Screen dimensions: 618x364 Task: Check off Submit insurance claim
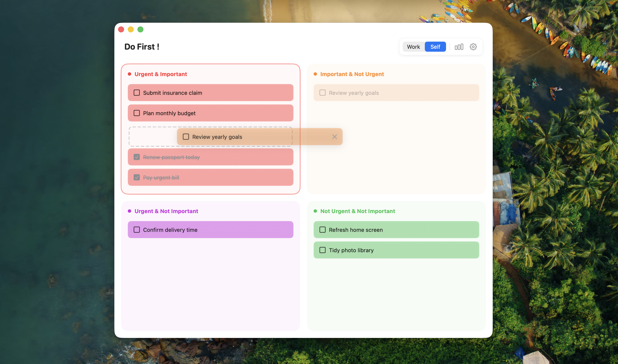tap(137, 92)
